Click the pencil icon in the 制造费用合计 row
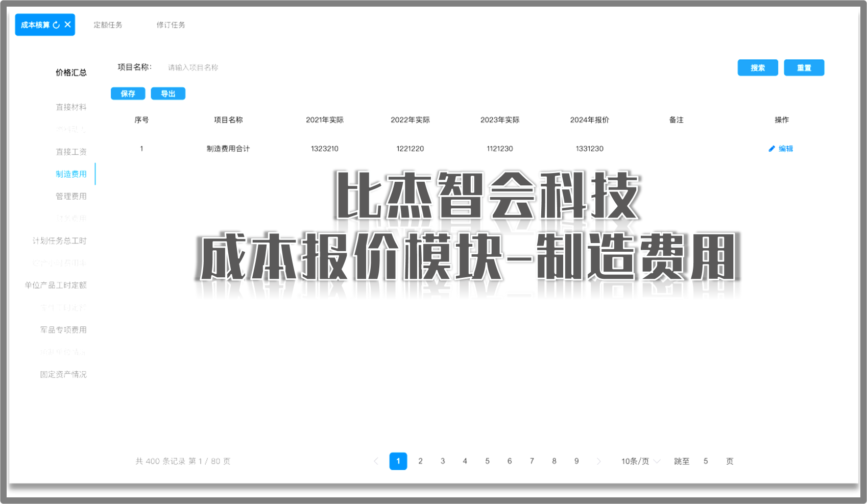867x504 pixels. pos(772,149)
